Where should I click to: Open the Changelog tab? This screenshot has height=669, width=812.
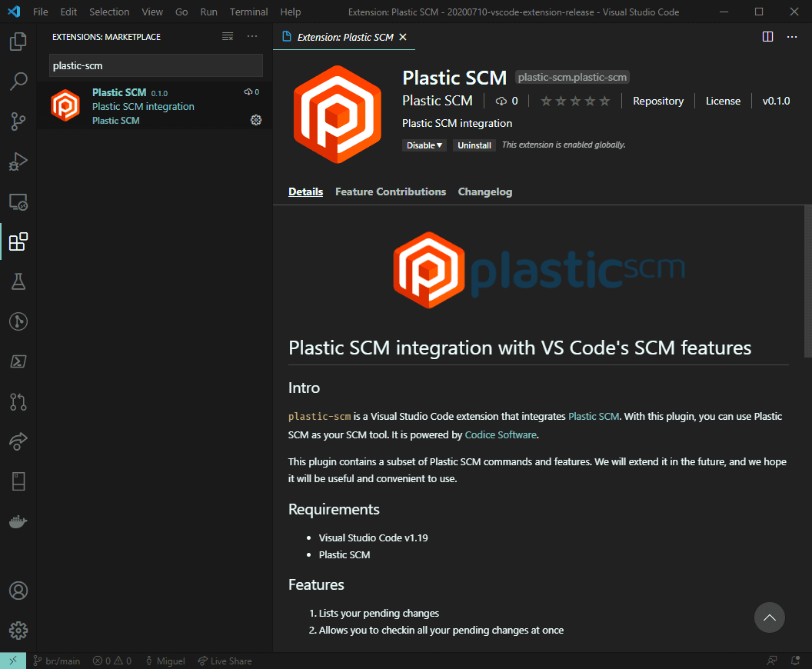(485, 191)
